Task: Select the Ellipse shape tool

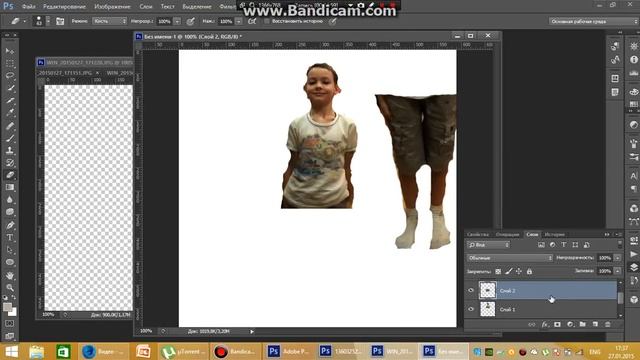Action: pyautogui.click(x=10, y=262)
